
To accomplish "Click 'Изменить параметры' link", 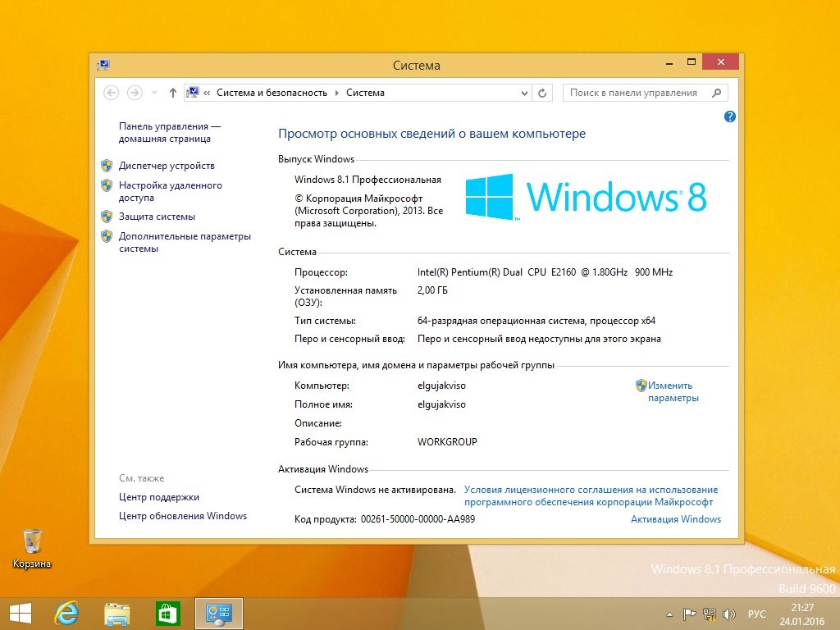I will (x=673, y=391).
